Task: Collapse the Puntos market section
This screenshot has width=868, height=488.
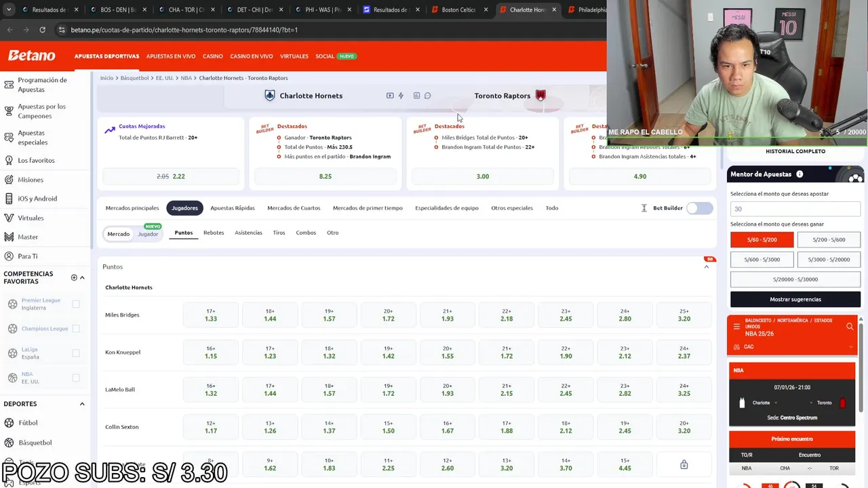Action: 706,267
